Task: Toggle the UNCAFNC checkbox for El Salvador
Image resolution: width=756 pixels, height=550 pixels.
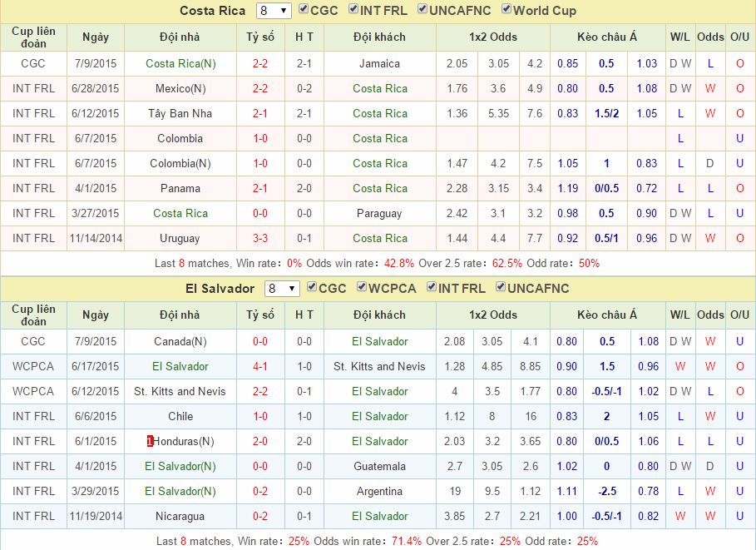Action: (501, 287)
